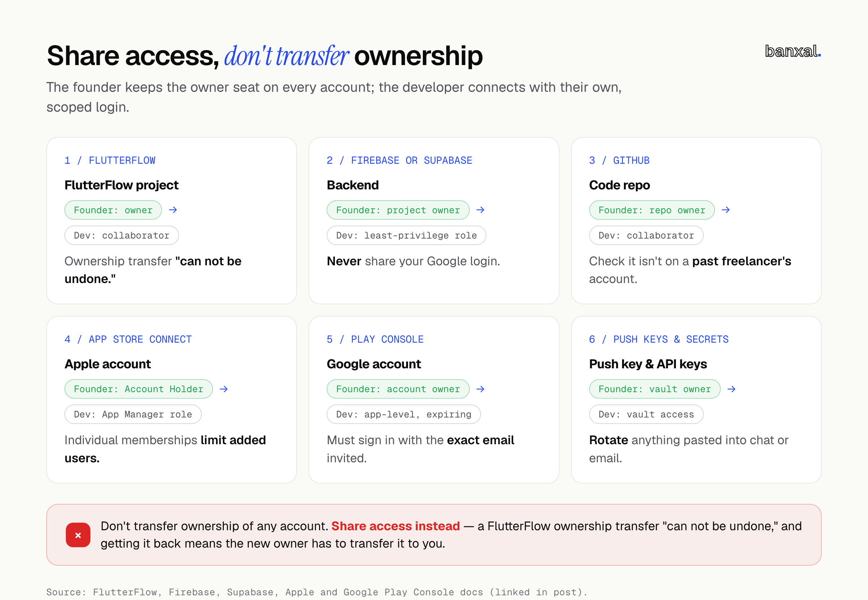
Task: Click the arrow next to Founder: Account Holder
Action: [224, 389]
